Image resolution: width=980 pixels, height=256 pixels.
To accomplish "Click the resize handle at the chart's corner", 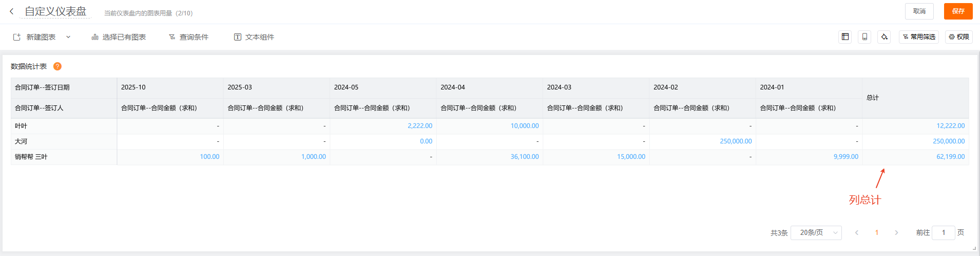I will pos(974,248).
